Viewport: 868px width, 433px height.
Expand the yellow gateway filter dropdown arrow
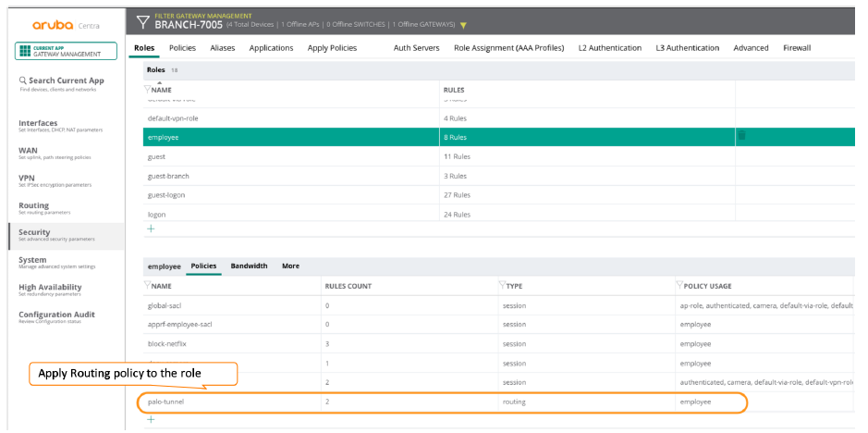[x=463, y=25]
